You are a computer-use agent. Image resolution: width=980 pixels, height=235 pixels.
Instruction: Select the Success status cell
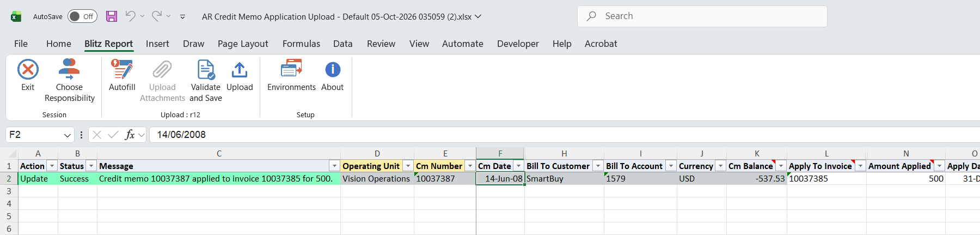pos(77,178)
